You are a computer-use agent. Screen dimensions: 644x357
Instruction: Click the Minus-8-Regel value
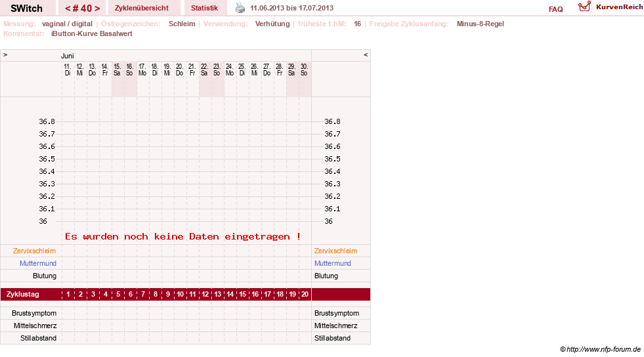(x=480, y=24)
